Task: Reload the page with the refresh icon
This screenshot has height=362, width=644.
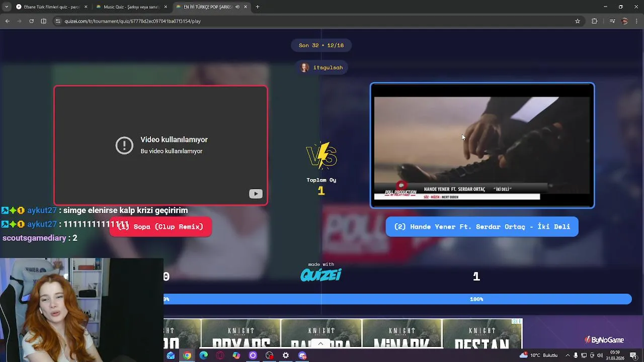Action: pyautogui.click(x=32, y=21)
